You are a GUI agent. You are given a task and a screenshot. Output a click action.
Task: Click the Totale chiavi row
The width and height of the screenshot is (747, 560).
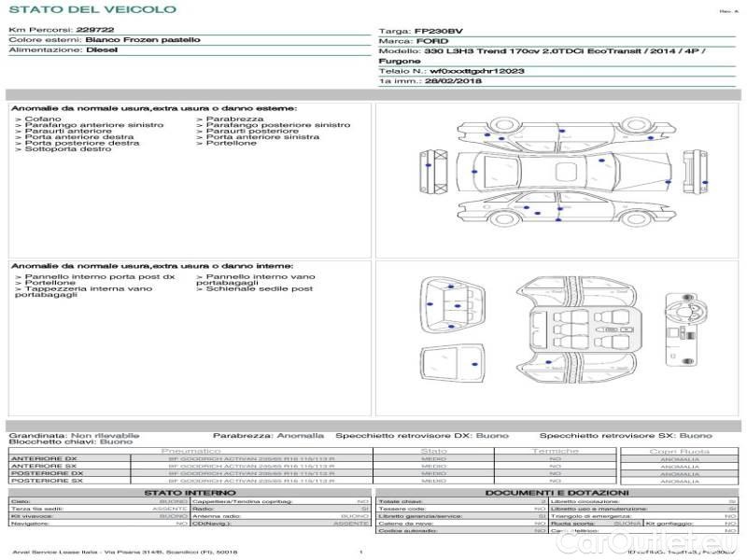tap(462, 501)
